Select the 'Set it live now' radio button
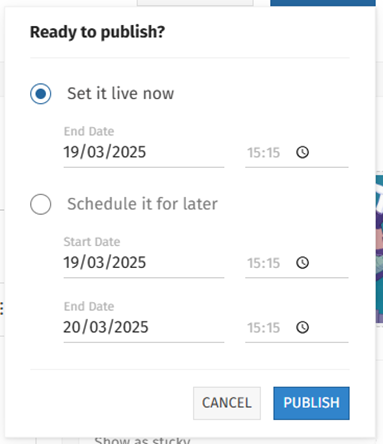 tap(41, 94)
